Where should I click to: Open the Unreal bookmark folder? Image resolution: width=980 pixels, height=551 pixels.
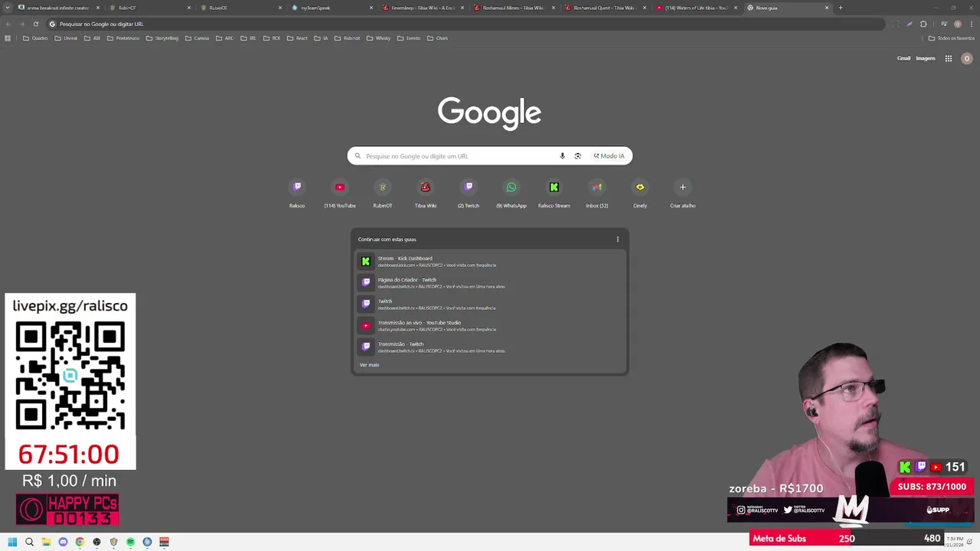(x=66, y=38)
